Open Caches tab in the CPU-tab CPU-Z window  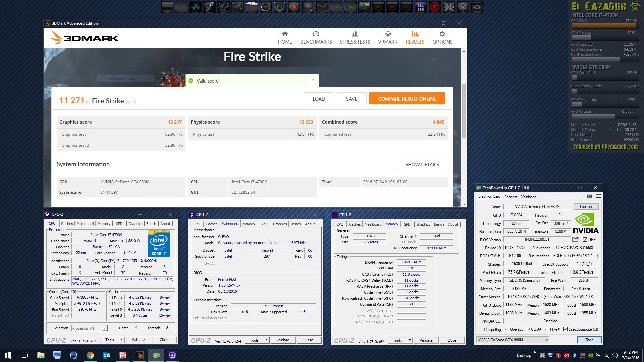67,224
